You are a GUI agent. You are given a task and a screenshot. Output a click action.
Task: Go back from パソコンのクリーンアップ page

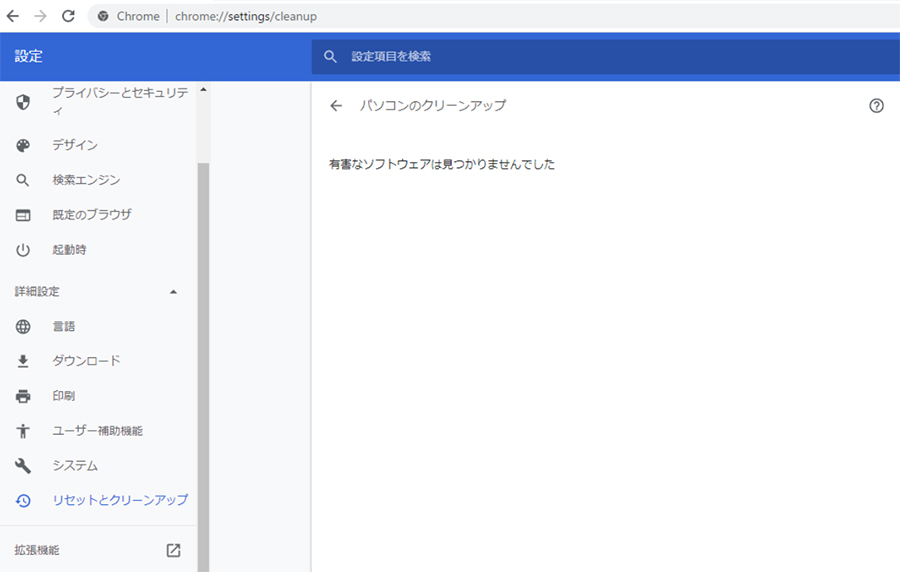pyautogui.click(x=336, y=106)
